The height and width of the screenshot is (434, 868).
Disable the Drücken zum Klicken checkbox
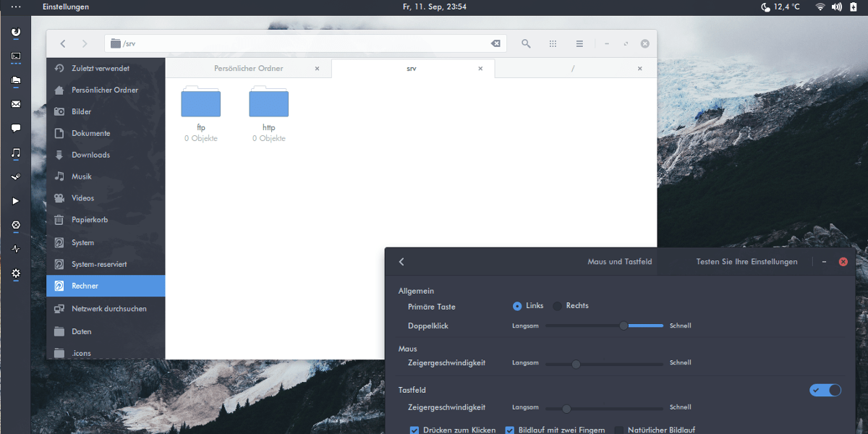click(x=414, y=430)
